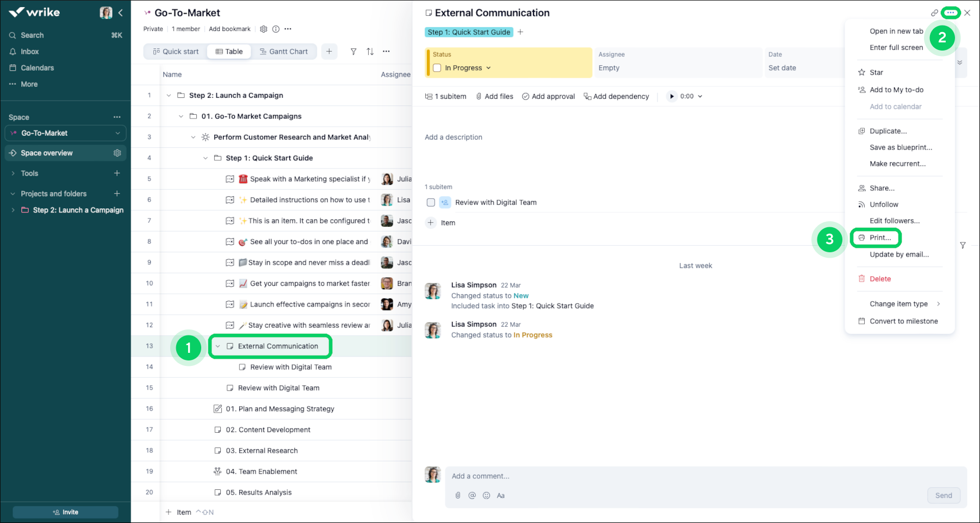The width and height of the screenshot is (980, 523).
Task: Open the Go-To-Market space selector
Action: [65, 133]
